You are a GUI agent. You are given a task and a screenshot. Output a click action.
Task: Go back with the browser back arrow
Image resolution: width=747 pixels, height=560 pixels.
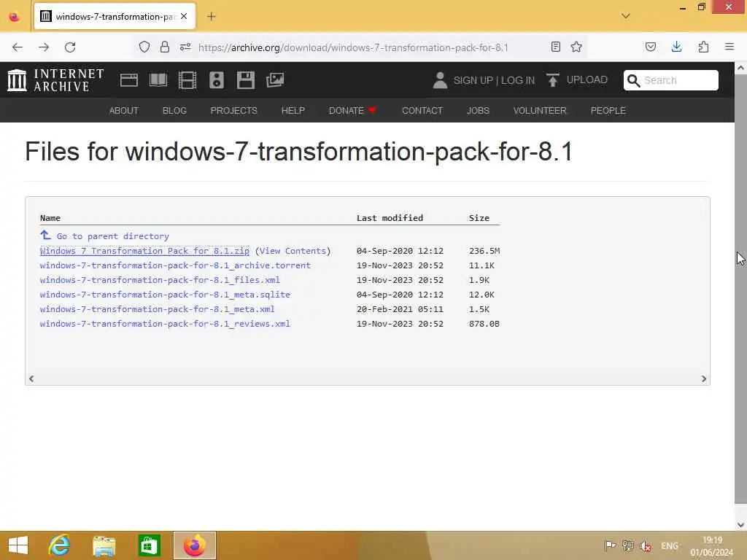(x=18, y=47)
